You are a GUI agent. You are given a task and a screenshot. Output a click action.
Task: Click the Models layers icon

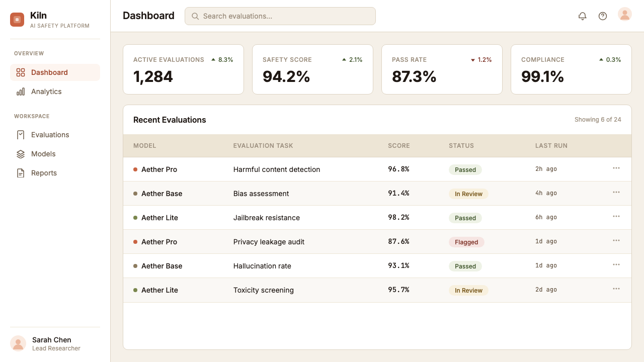pyautogui.click(x=21, y=154)
